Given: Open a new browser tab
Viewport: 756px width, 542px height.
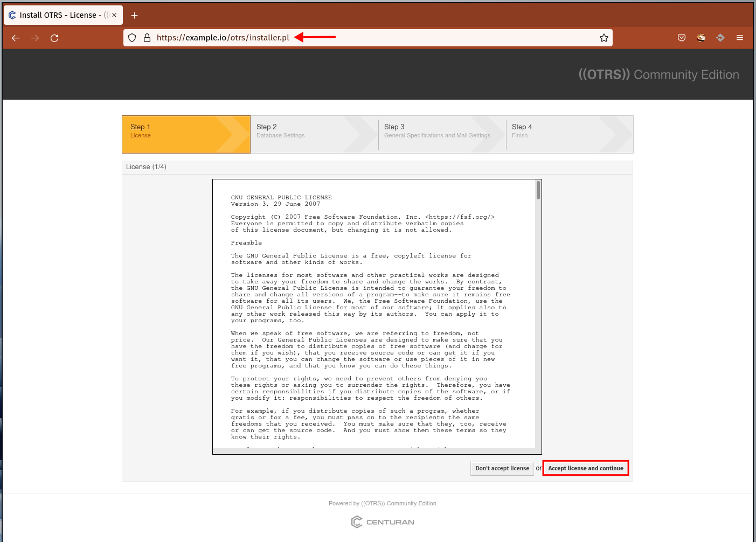Looking at the screenshot, I should (135, 15).
